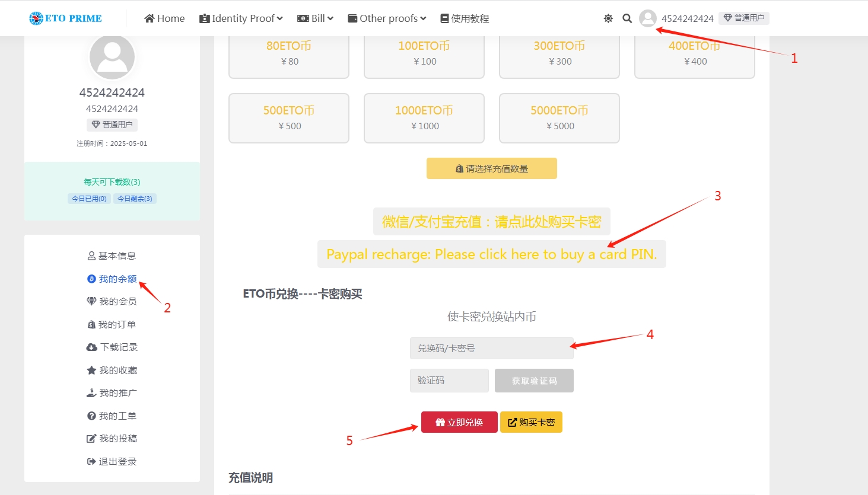Expand the Identity Proof dropdown

click(x=241, y=18)
